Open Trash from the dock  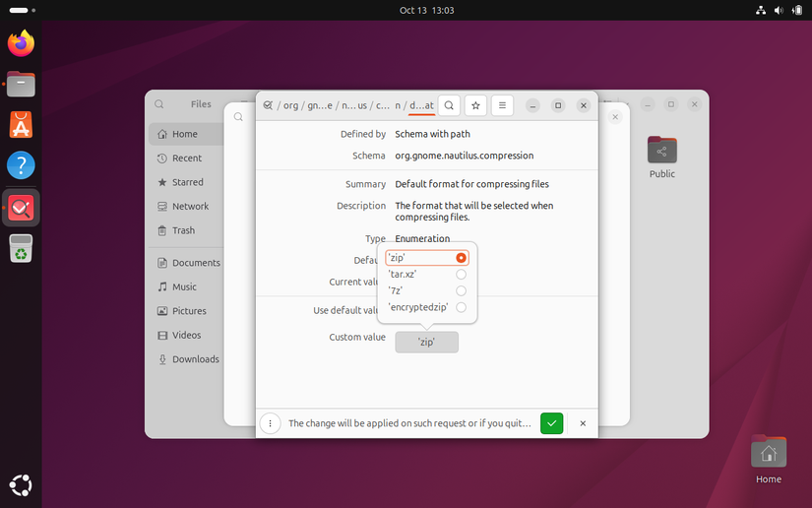coord(21,249)
